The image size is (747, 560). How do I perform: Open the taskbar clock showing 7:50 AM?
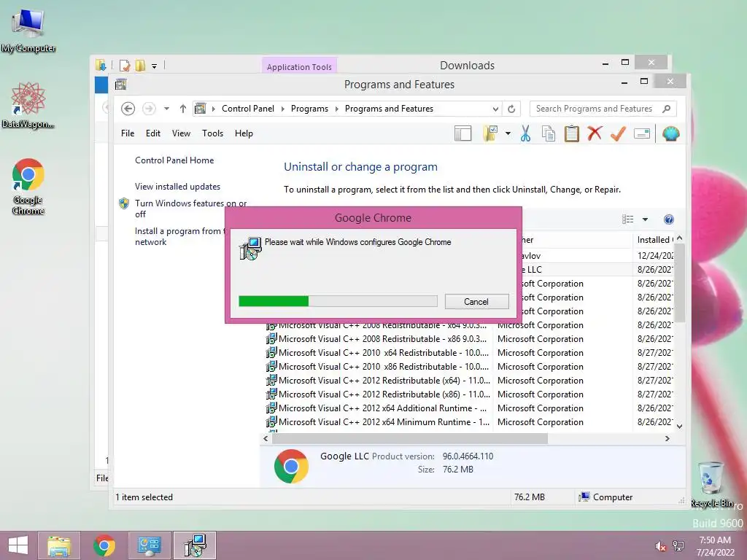(x=715, y=546)
